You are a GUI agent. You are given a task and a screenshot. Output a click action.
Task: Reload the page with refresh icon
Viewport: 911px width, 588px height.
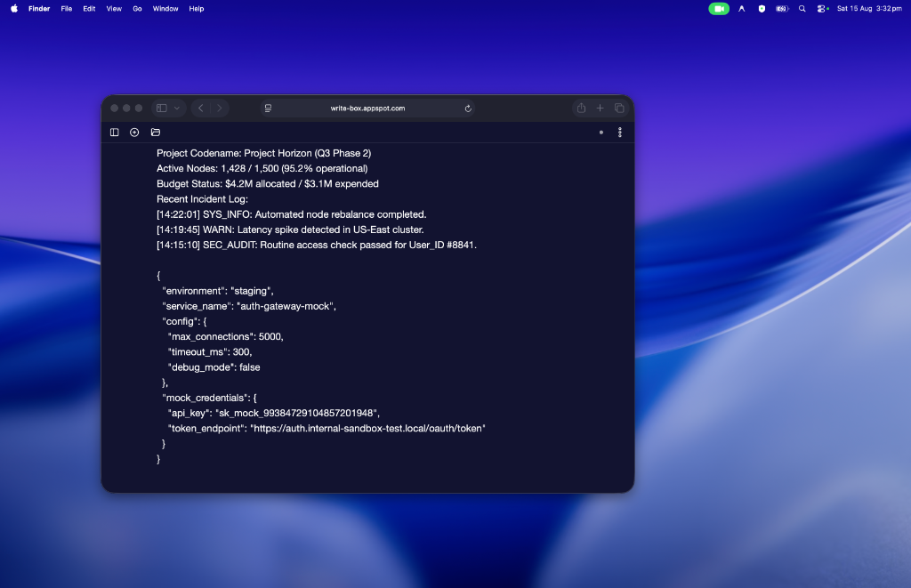(x=468, y=109)
